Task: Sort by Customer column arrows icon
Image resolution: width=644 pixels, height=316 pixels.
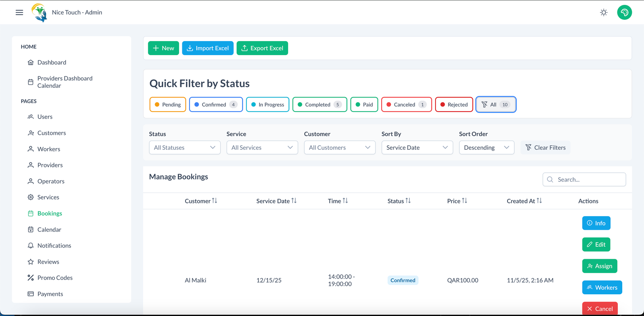Action: coord(215,200)
